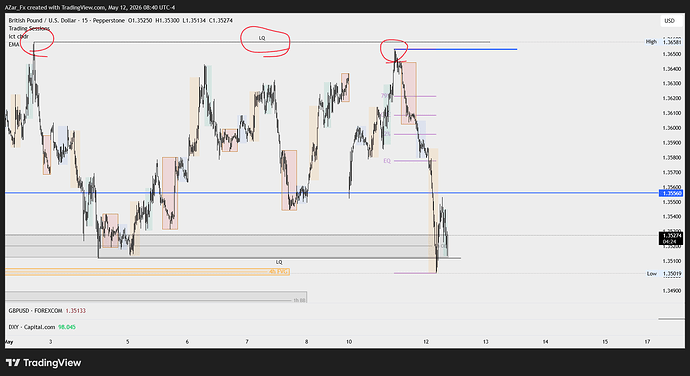
Task: Click the 1.36300 price scale label
Action: coord(672,83)
